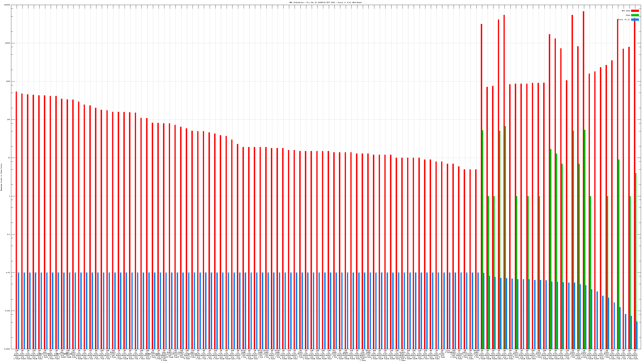This screenshot has height=362, width=644.
Task: Click the 0.1 y-axis tick label
Action: coord(9,234)
